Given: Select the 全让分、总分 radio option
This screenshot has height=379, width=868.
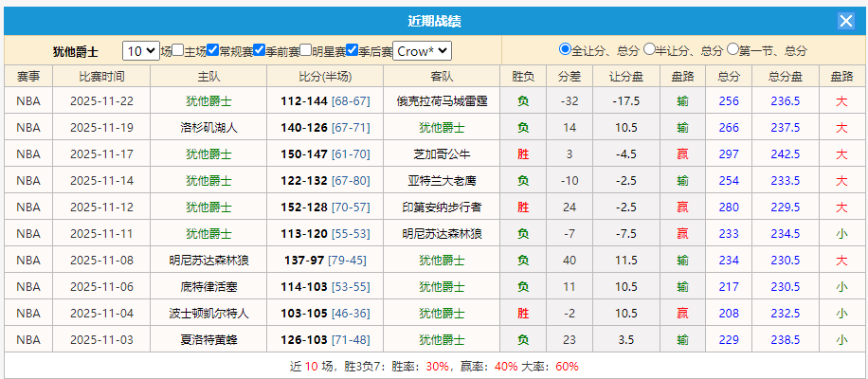Looking at the screenshot, I should [x=566, y=49].
